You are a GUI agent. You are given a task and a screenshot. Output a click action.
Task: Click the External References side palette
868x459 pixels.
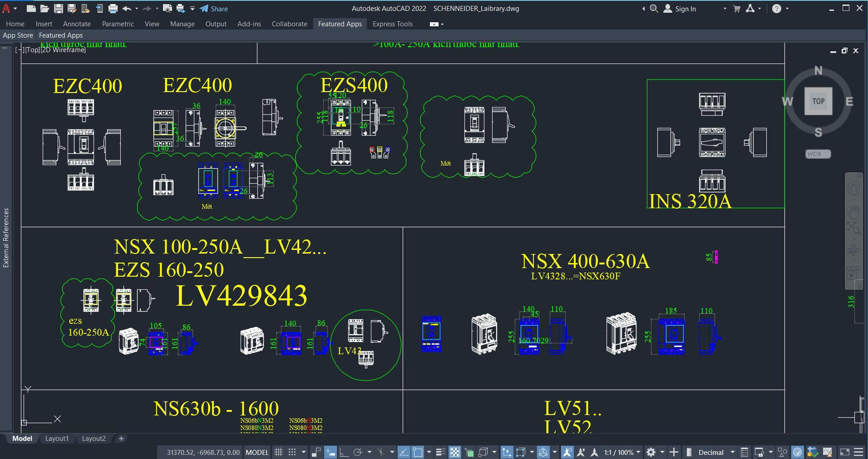tap(6, 238)
